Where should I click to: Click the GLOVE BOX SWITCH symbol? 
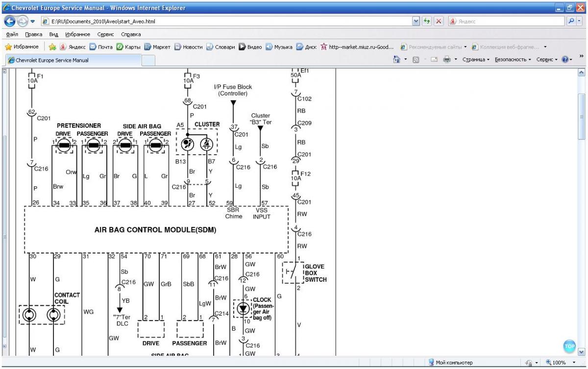293,273
